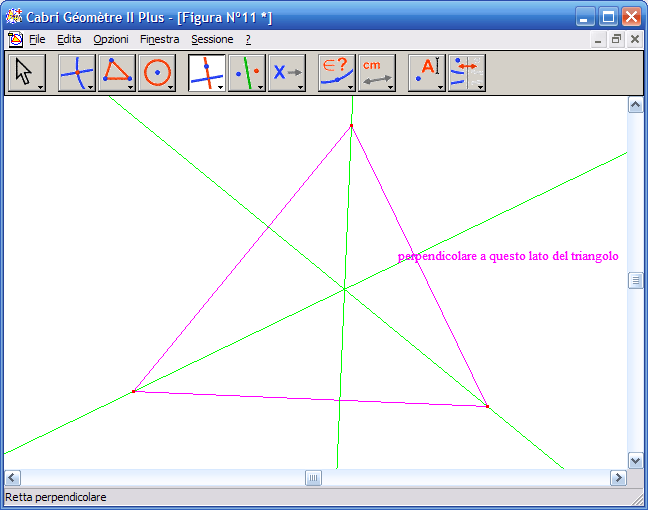Screen dimensions: 648x510
Task: Select the Points tool with crossing lines
Action: click(x=77, y=73)
